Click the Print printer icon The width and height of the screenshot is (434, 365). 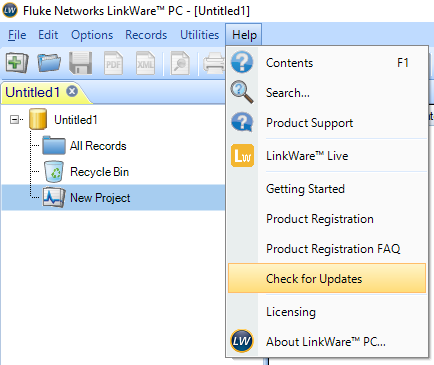(x=214, y=63)
